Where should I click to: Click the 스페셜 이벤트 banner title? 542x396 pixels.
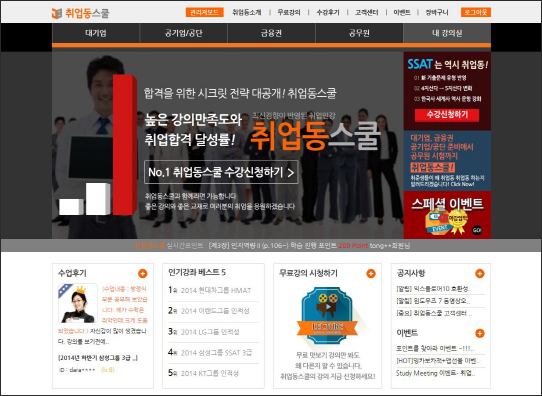447,204
